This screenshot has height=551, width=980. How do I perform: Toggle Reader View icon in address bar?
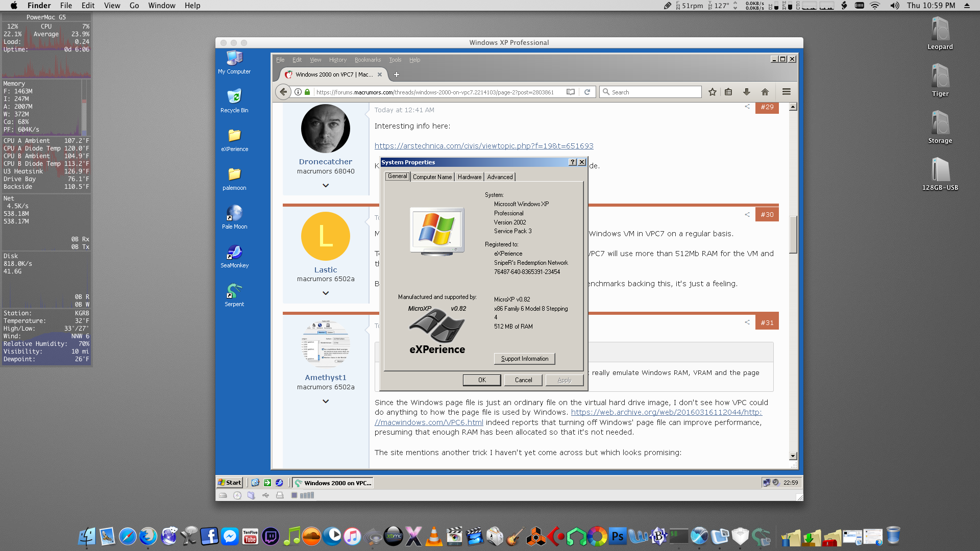(571, 92)
